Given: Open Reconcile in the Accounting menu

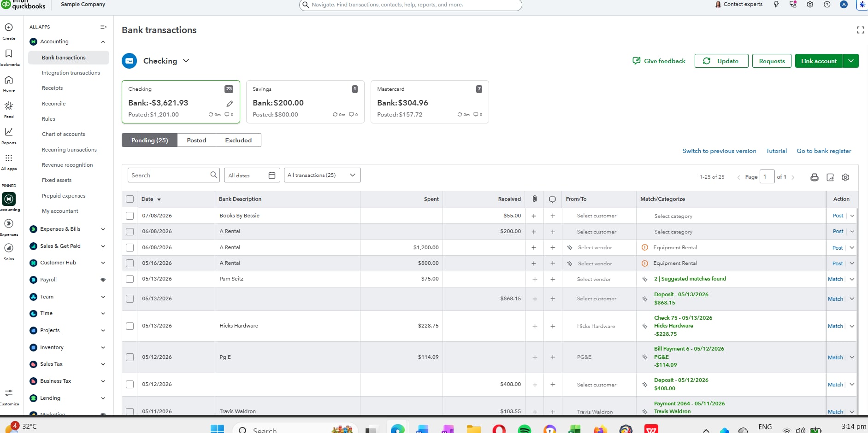Looking at the screenshot, I should pyautogui.click(x=54, y=104).
